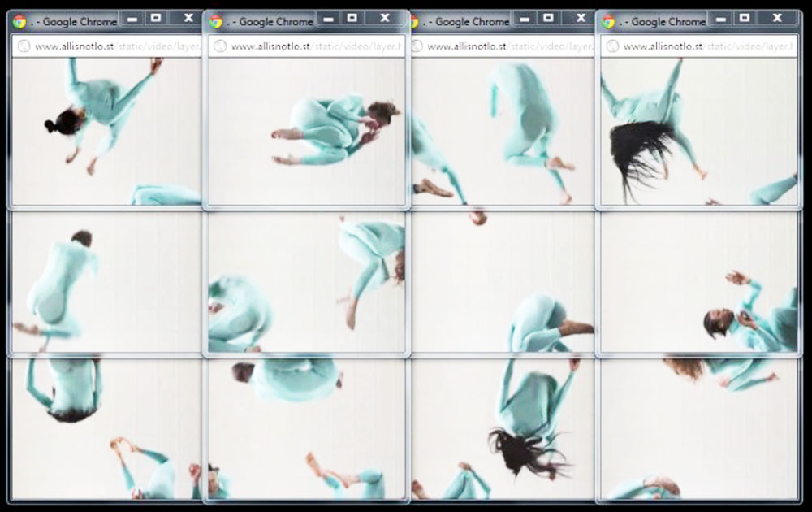This screenshot has height=512, width=812.
Task: Focus the address bar above the faceless hunched dancer
Action: tap(503, 46)
